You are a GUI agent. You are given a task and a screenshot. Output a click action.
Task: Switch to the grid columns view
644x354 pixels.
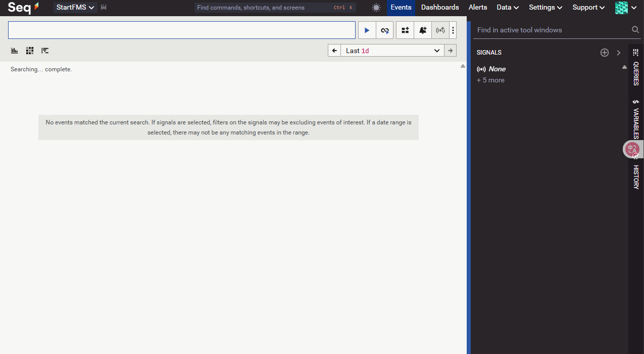[x=30, y=51]
